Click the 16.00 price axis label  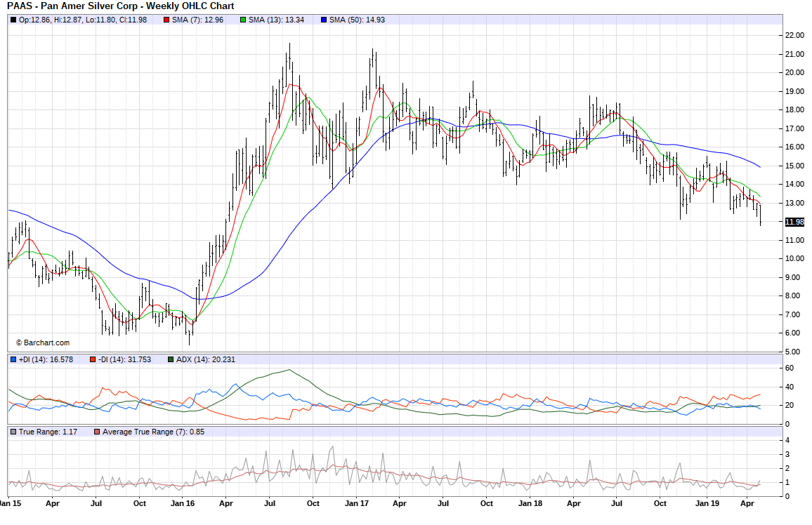click(794, 147)
